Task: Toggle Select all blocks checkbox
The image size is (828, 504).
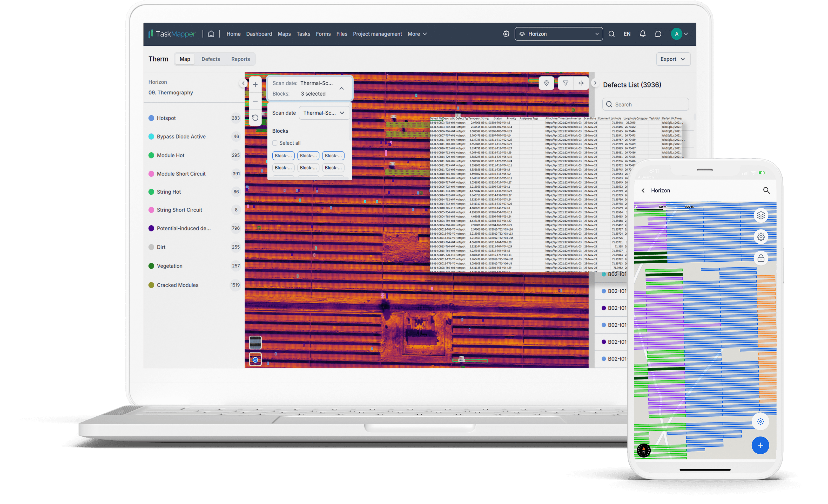Action: tap(274, 143)
